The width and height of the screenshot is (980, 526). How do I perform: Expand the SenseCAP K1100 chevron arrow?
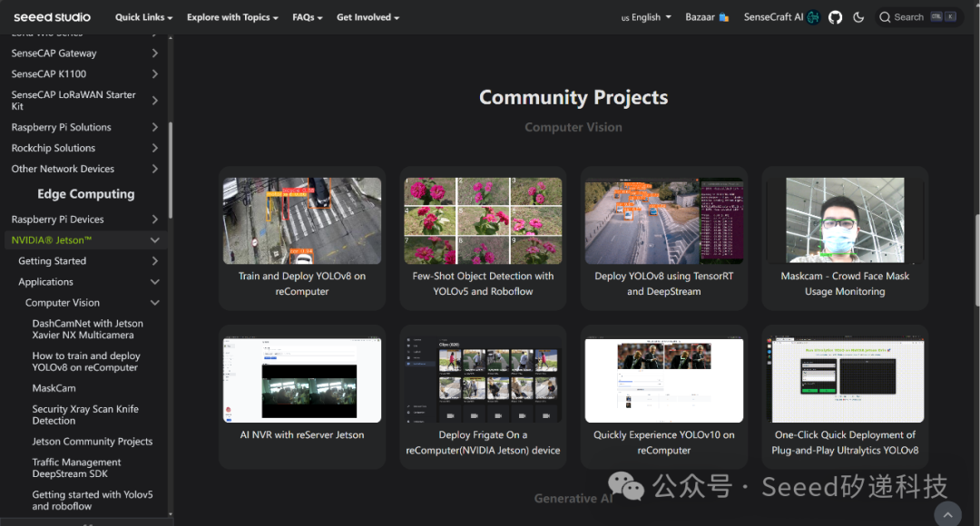tap(154, 74)
